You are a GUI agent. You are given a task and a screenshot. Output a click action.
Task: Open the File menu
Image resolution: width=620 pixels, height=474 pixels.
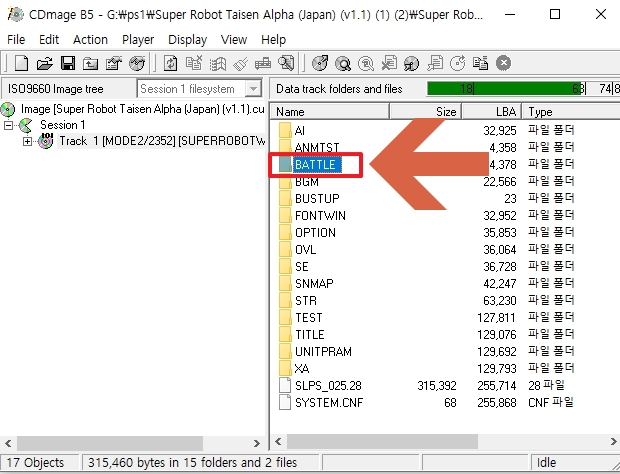[x=16, y=40]
